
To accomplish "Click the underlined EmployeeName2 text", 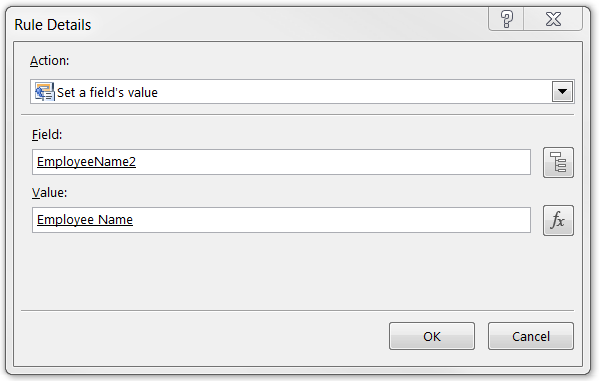I will tap(86, 162).
